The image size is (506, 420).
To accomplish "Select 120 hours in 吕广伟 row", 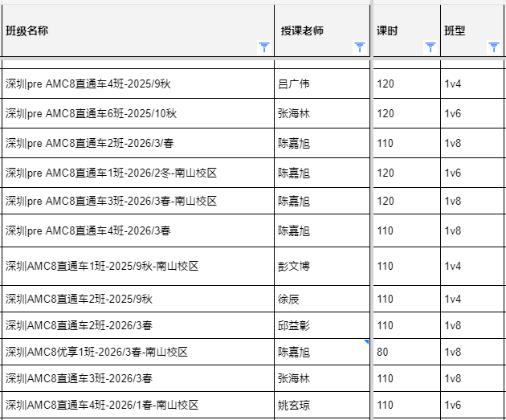I will [406, 84].
